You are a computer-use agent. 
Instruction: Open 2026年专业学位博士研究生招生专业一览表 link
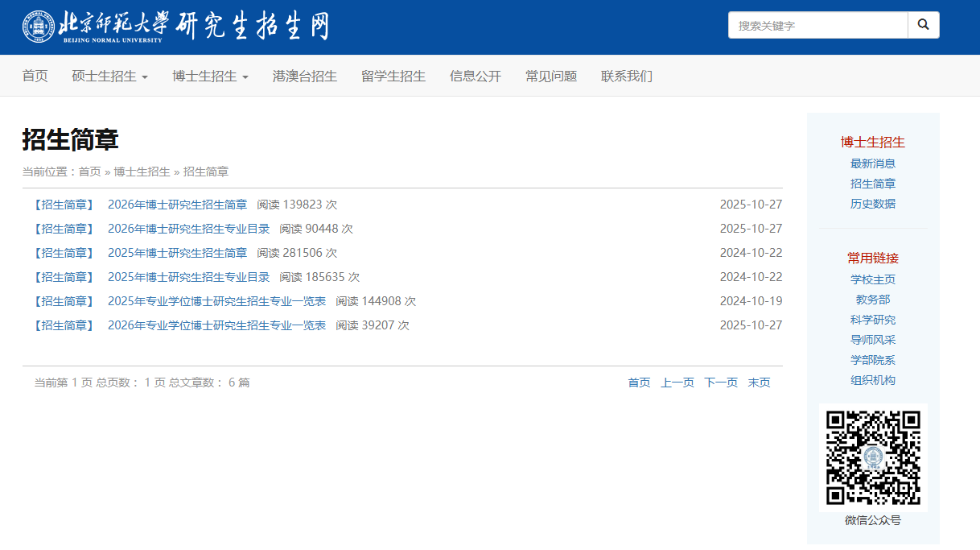216,325
